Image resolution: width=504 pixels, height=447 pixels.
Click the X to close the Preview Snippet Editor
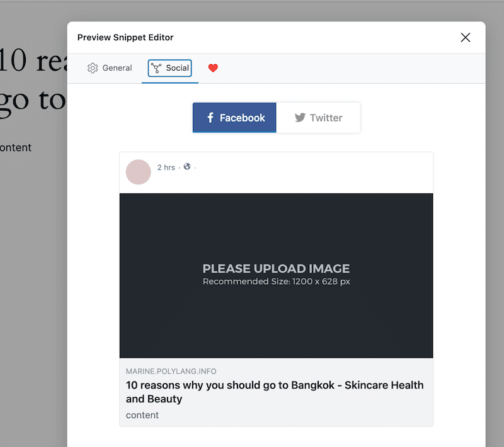[466, 37]
